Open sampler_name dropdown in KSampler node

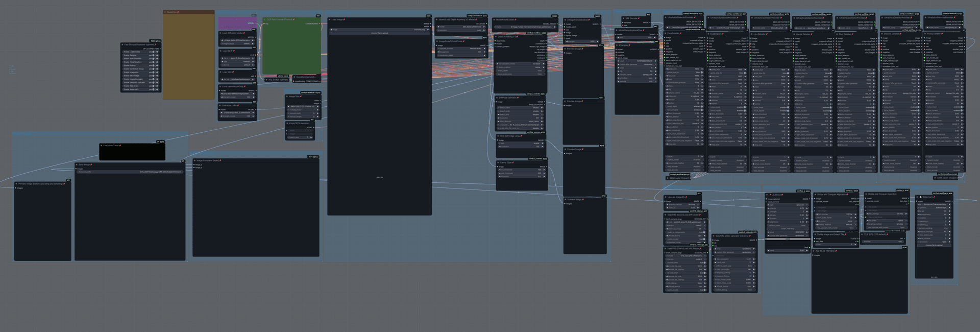636,75
